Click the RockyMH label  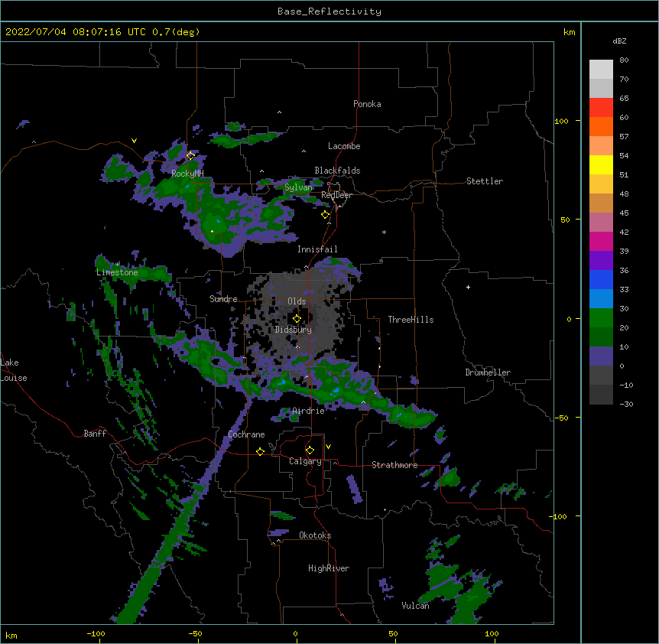187,174
